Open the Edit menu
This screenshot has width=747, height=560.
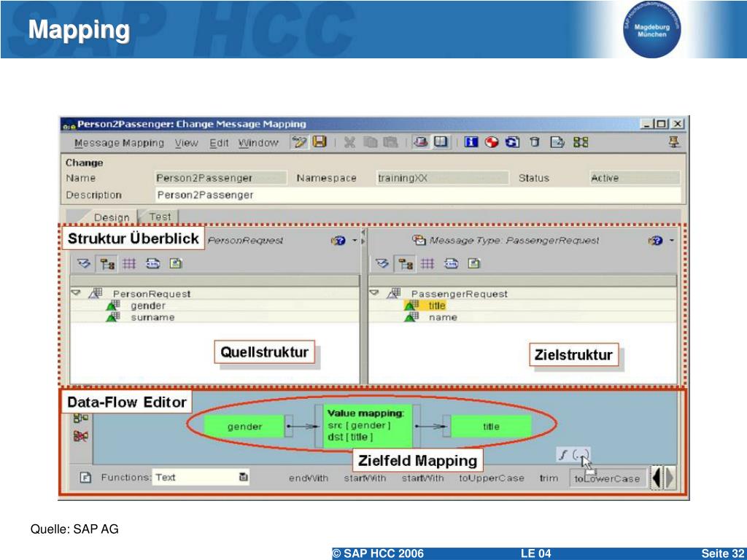(x=219, y=143)
